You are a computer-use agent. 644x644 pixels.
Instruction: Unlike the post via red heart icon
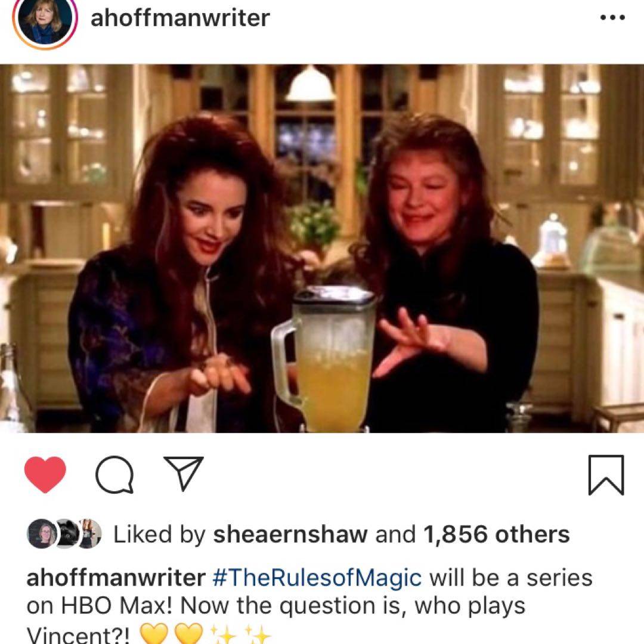point(45,475)
